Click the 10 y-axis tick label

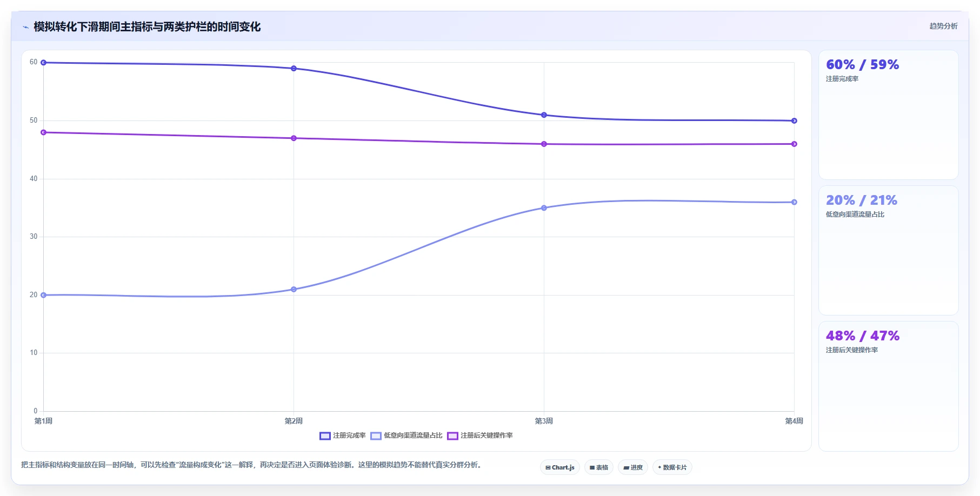pos(34,353)
